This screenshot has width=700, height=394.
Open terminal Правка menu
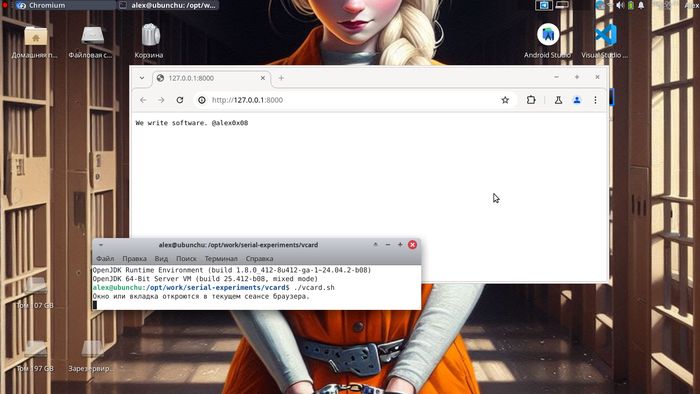(134, 258)
